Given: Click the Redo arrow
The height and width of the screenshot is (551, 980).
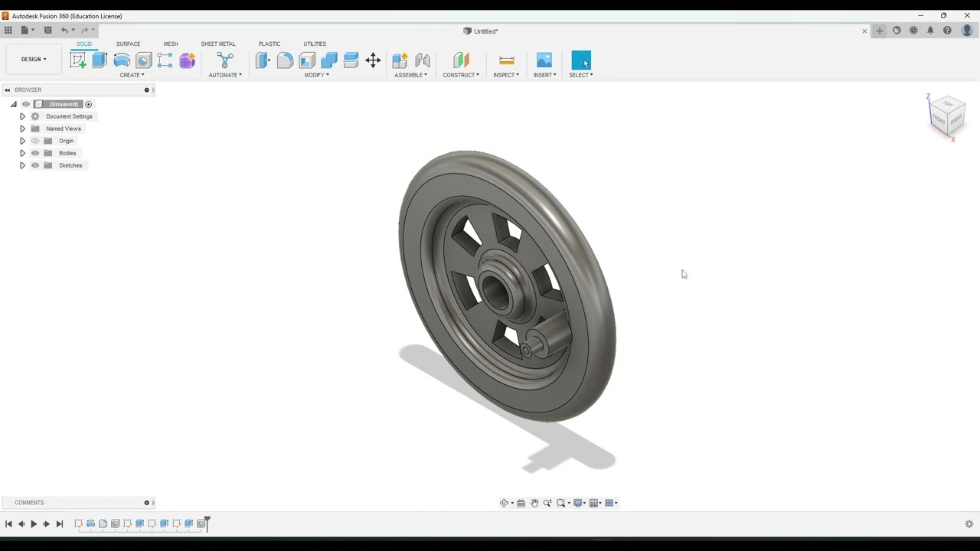Looking at the screenshot, I should [x=84, y=31].
